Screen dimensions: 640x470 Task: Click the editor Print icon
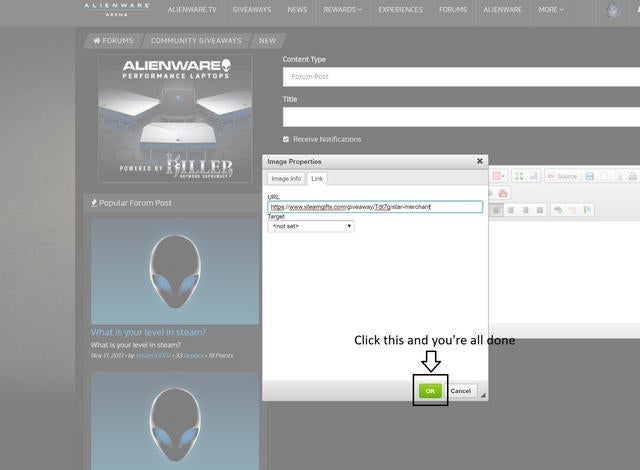633,176
